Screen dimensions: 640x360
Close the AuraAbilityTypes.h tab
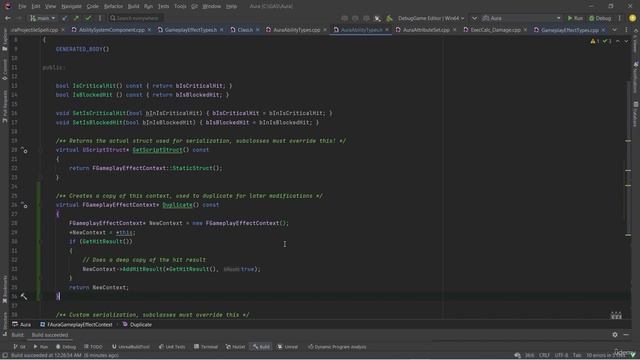(x=387, y=30)
